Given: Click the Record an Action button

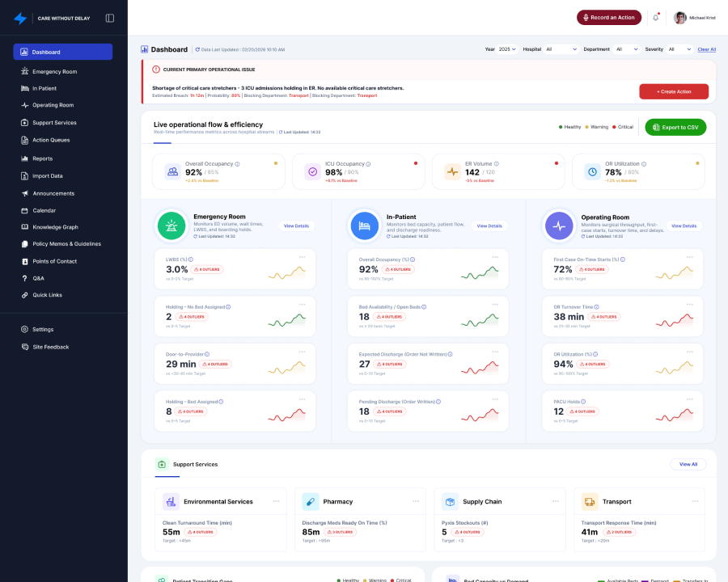Looking at the screenshot, I should (608, 18).
